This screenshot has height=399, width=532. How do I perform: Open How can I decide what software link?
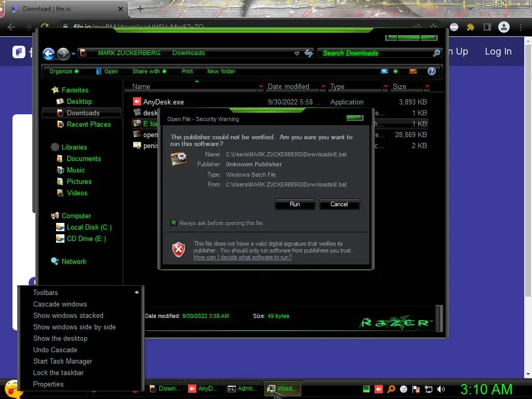pos(243,257)
